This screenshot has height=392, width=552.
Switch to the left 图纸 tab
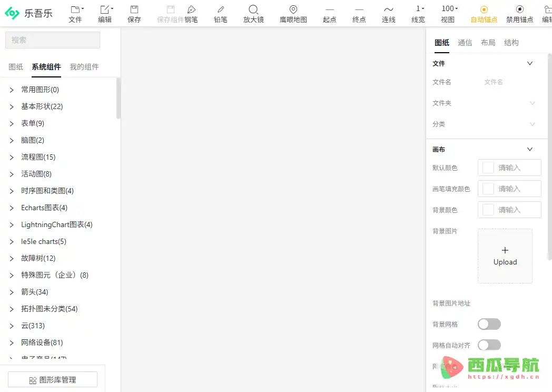[16, 67]
